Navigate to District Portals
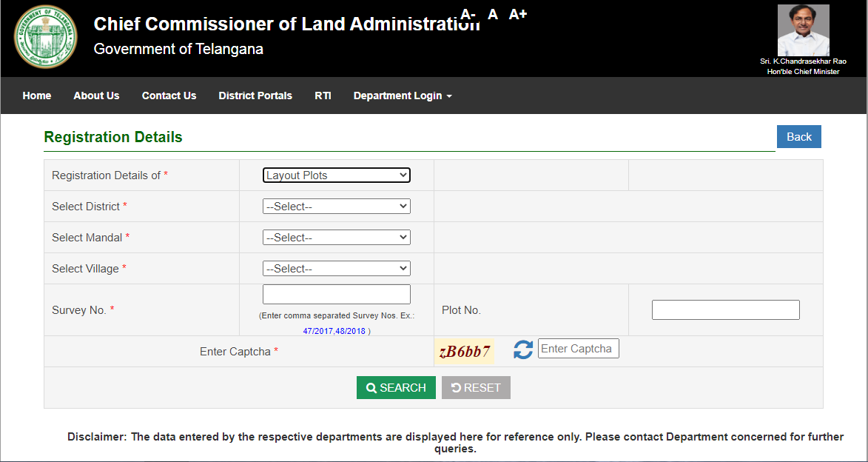The width and height of the screenshot is (868, 462). click(x=255, y=96)
